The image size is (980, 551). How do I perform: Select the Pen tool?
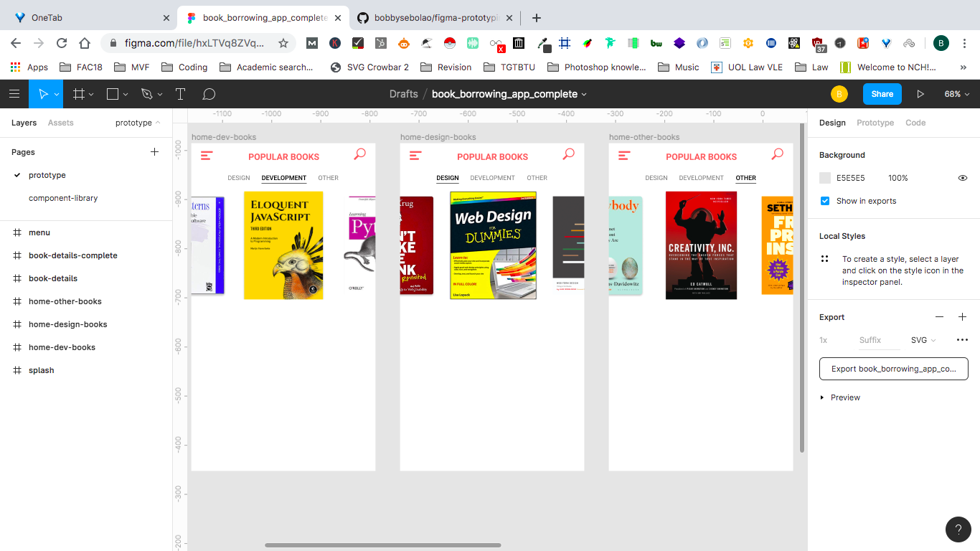[x=147, y=94]
